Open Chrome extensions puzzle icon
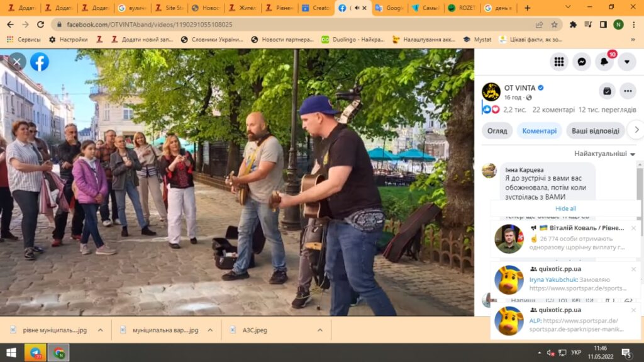644x362 pixels. tap(573, 25)
